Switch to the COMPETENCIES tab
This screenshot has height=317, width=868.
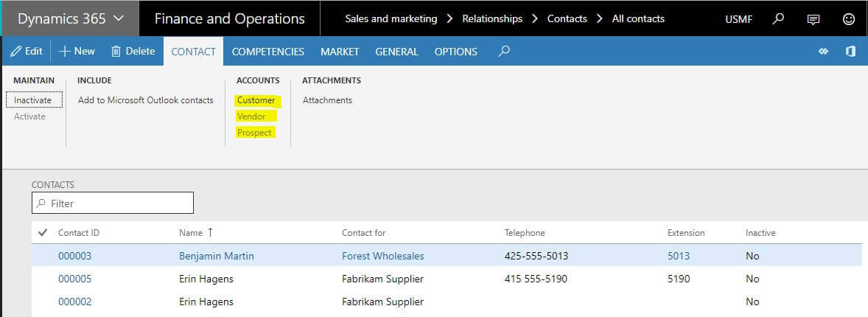click(268, 52)
